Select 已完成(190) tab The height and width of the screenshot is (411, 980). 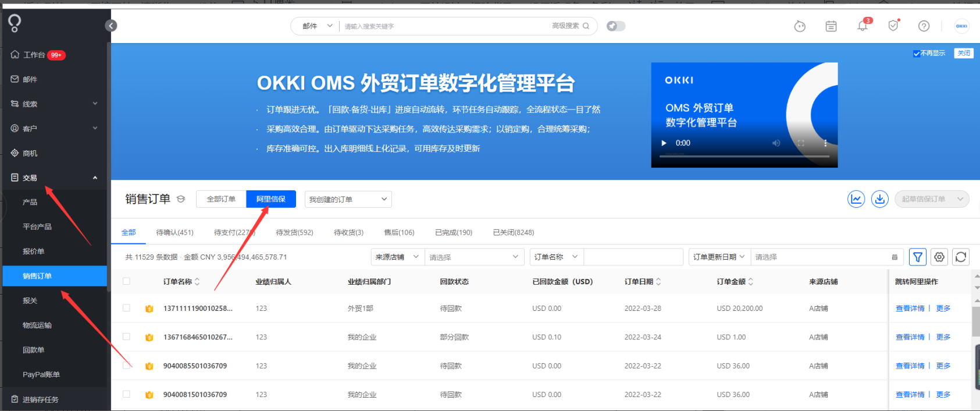pyautogui.click(x=454, y=232)
